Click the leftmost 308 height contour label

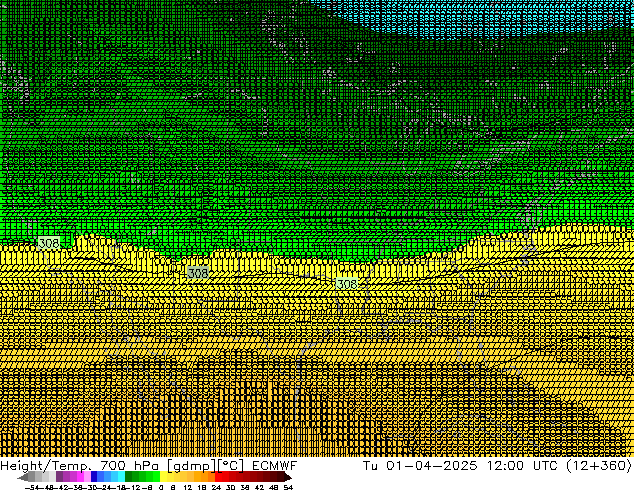(x=49, y=243)
